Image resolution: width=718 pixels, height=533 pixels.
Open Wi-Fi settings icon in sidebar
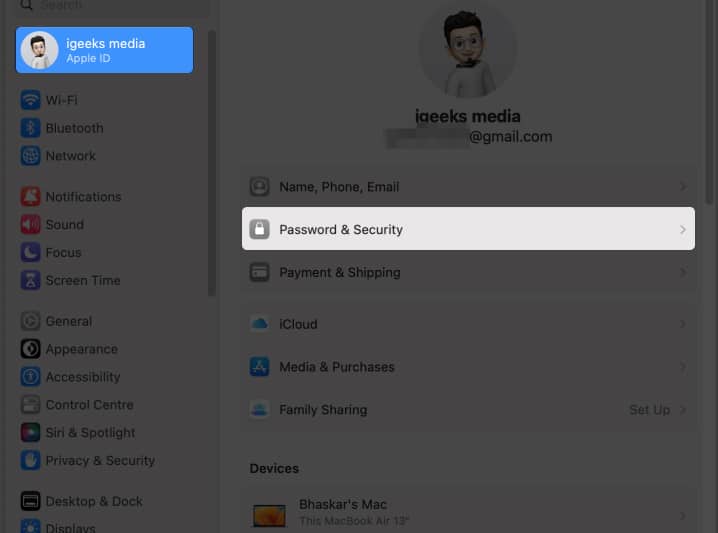[30, 100]
